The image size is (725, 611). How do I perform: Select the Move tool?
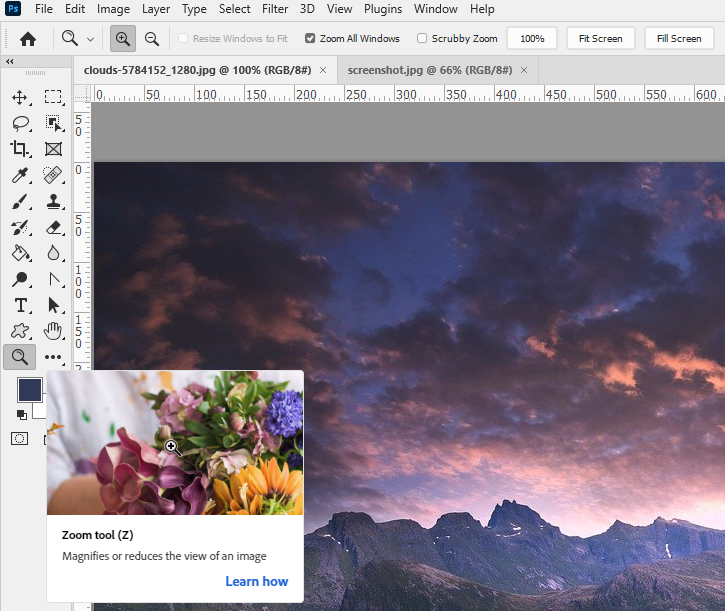[x=19, y=97]
